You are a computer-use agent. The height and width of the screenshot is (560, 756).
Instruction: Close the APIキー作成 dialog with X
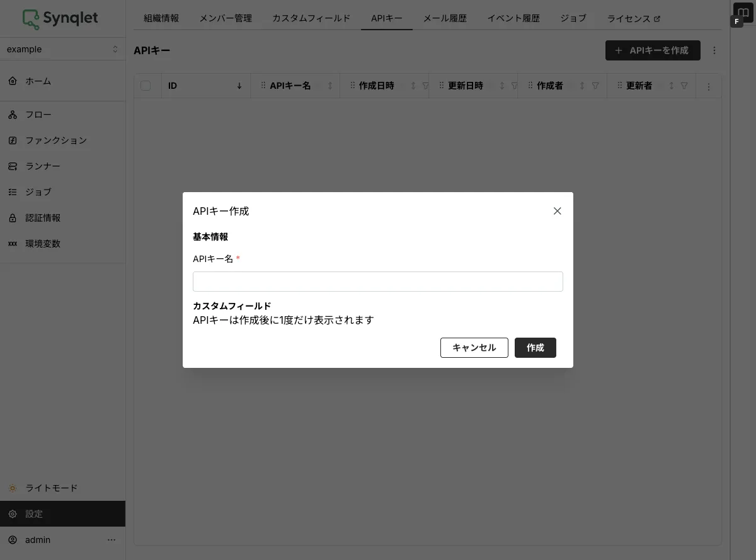tap(557, 211)
